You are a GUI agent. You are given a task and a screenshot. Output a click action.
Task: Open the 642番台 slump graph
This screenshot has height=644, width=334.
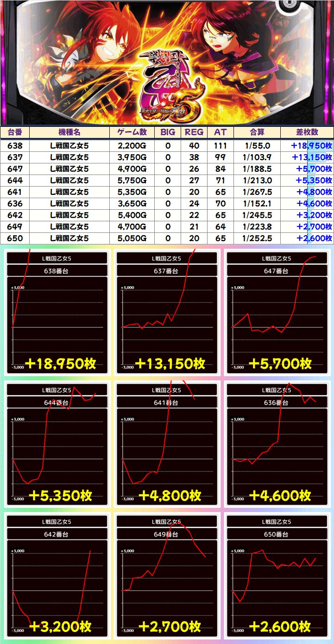pyautogui.click(x=57, y=575)
